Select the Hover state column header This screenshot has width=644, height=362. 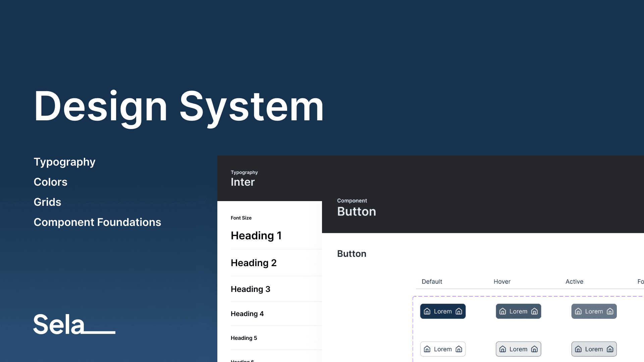[x=502, y=282]
